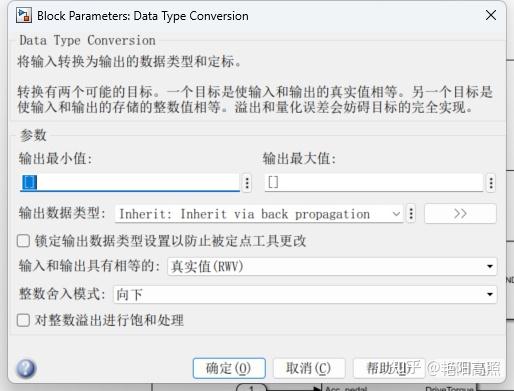The height and width of the screenshot is (391, 514).
Task: Enable 锁定输出数据类型设置 checkbox
Action: (23, 241)
